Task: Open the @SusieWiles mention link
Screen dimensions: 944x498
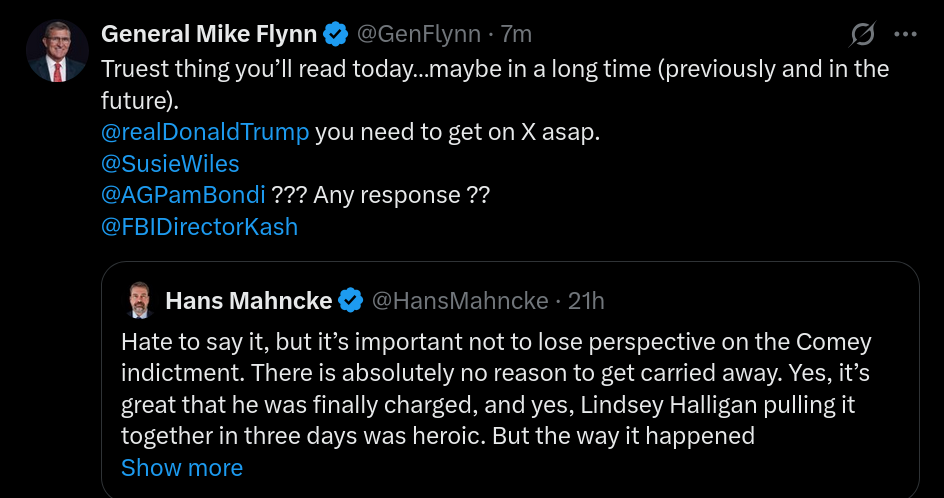Action: click(x=170, y=164)
